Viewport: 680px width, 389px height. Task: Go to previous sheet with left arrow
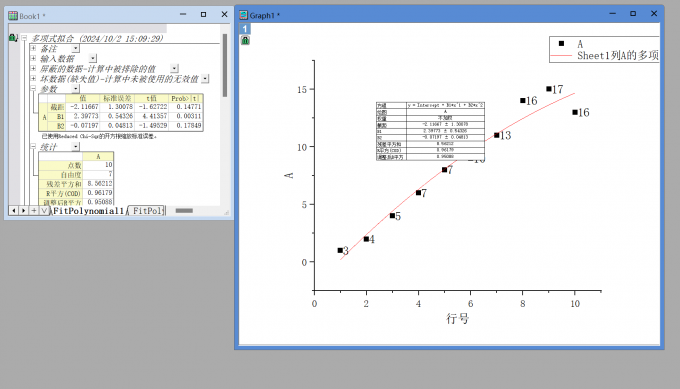coord(14,210)
